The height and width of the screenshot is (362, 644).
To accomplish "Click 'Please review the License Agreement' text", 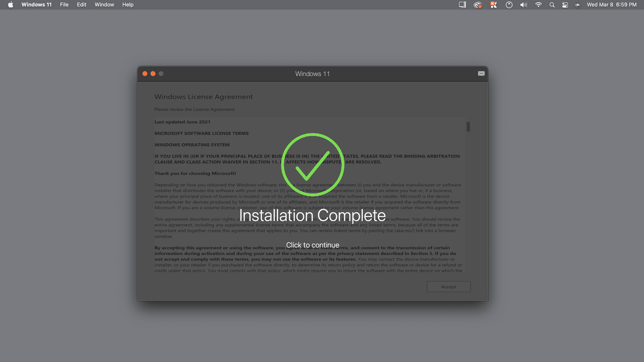I will [194, 109].
